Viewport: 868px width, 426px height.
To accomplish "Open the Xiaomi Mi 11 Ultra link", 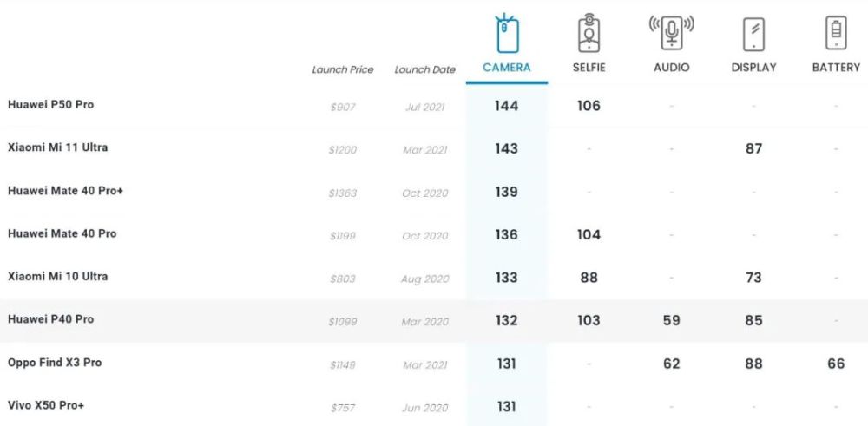I will [x=57, y=147].
